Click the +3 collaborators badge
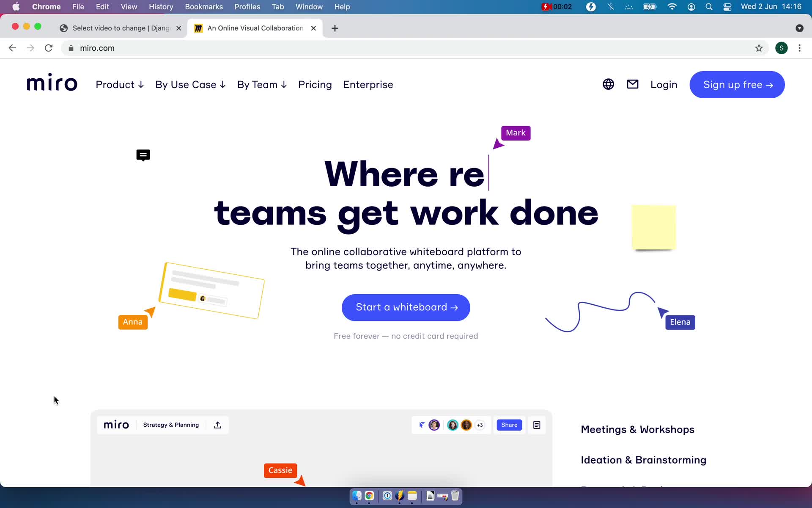The image size is (812, 508). (x=480, y=425)
